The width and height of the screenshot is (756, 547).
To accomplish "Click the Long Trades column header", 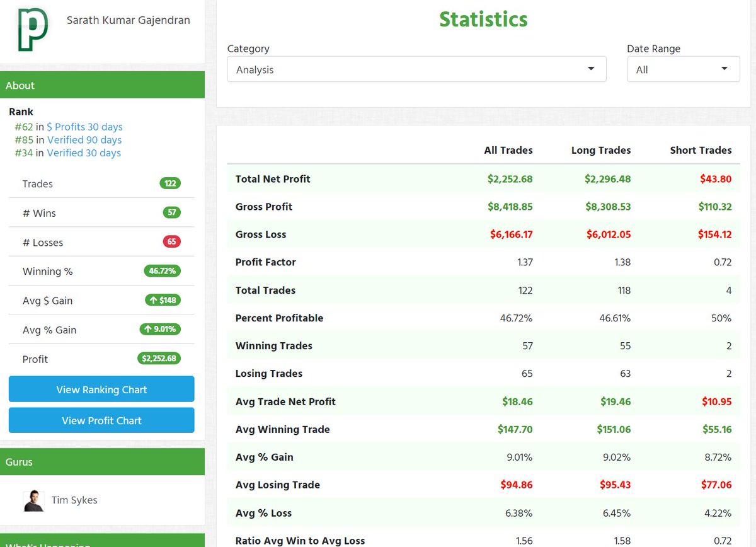I will (601, 151).
